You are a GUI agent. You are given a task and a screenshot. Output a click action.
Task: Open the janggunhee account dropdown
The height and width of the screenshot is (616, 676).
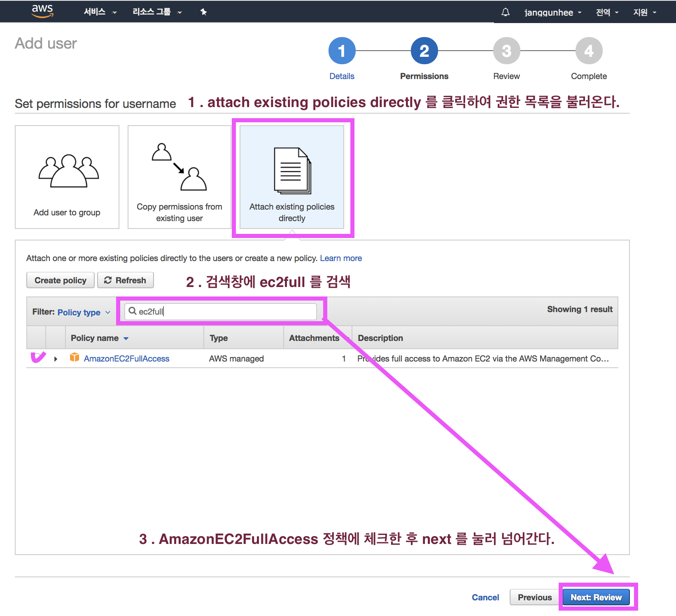553,12
